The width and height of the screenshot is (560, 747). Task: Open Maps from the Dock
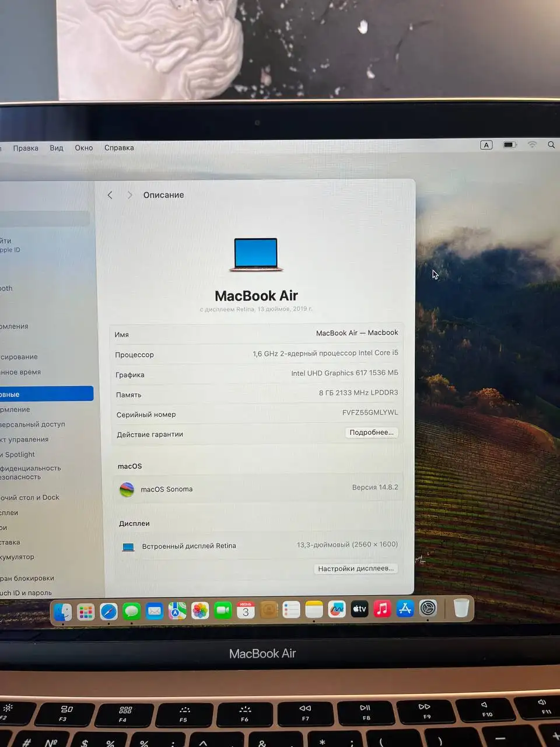(x=177, y=611)
